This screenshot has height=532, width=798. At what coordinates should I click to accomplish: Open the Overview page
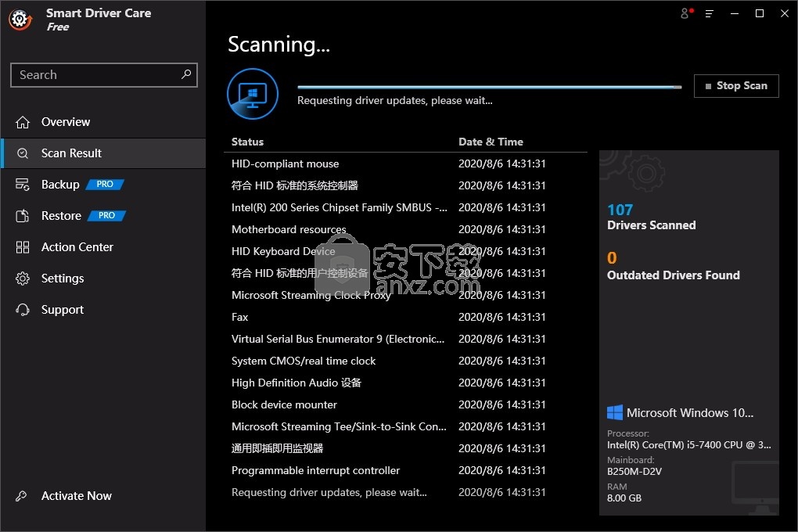103,122
